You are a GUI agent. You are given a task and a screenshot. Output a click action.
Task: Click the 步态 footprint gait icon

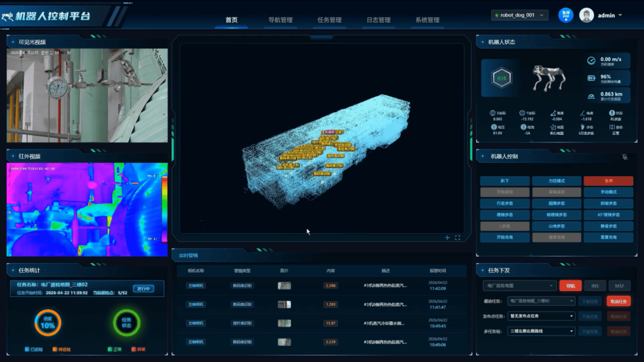point(583,128)
